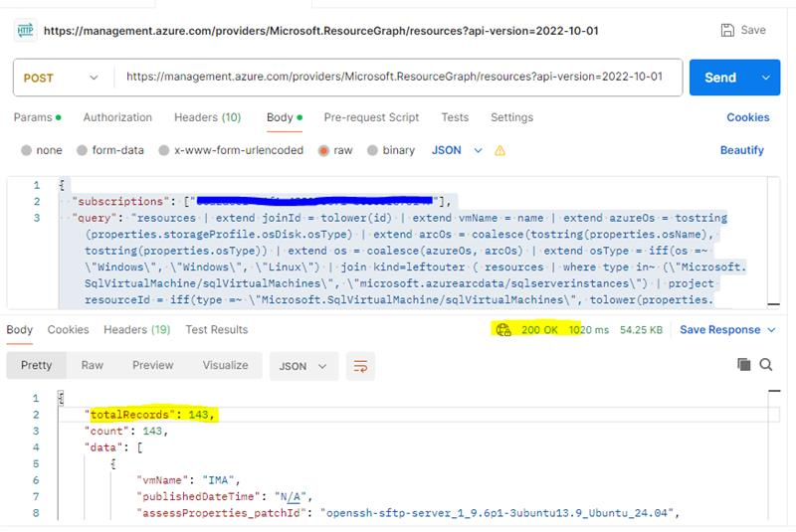Open the POST method dropdown
This screenshot has height=532, width=796.
tap(62, 78)
